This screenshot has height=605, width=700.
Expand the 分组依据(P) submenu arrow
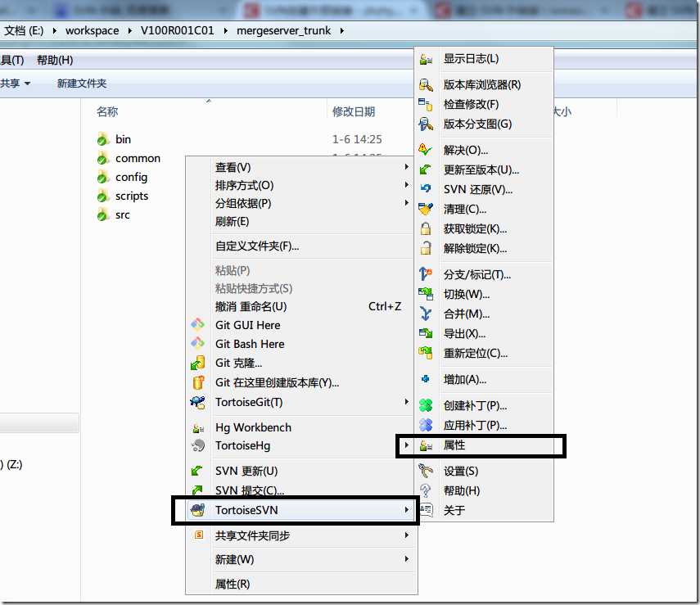point(406,203)
